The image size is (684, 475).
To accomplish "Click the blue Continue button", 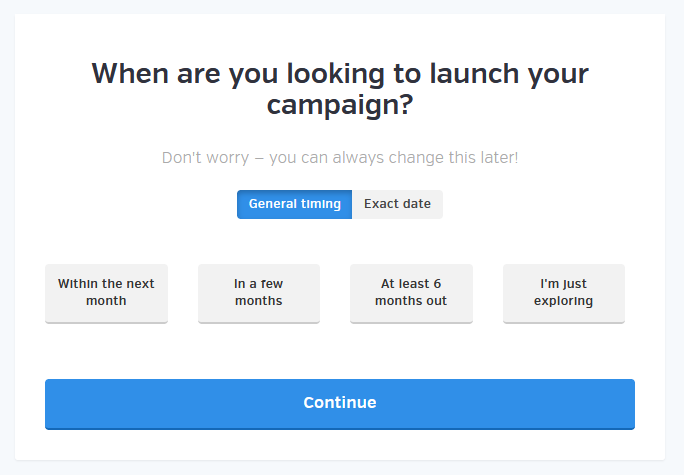I will (x=340, y=404).
